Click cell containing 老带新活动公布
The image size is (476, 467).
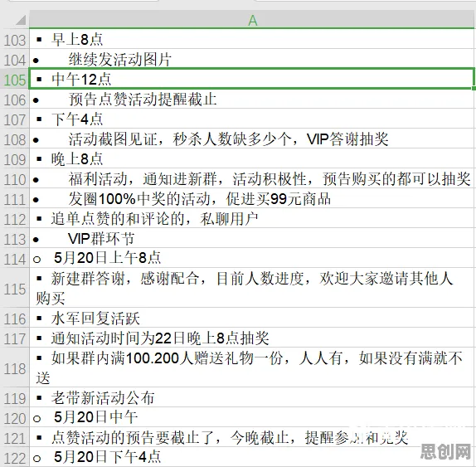pos(251,397)
